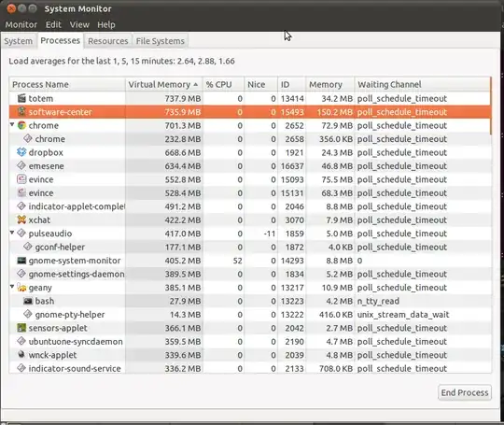Click the orange vertical scrollbar thumb
Viewport: 504px width, 425px height.
click(x=491, y=106)
